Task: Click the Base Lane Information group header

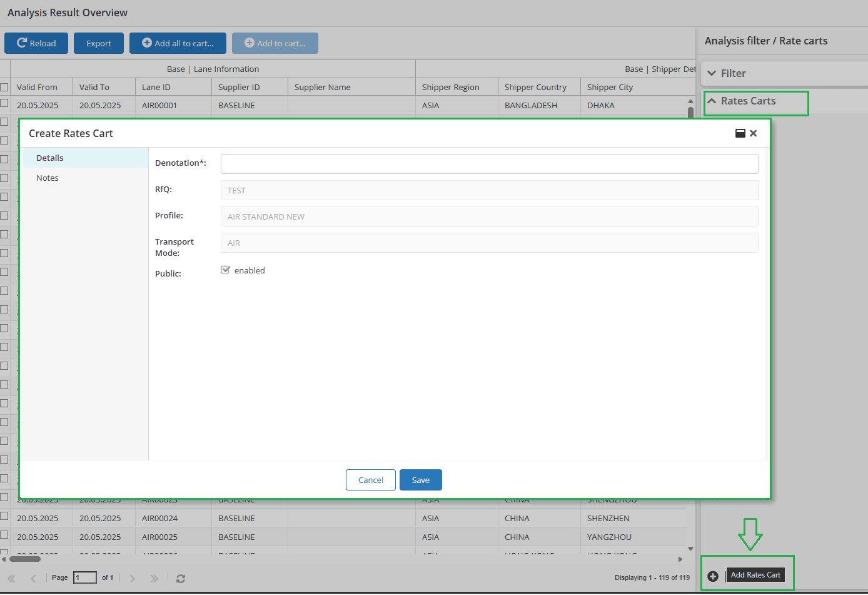Action: click(213, 69)
